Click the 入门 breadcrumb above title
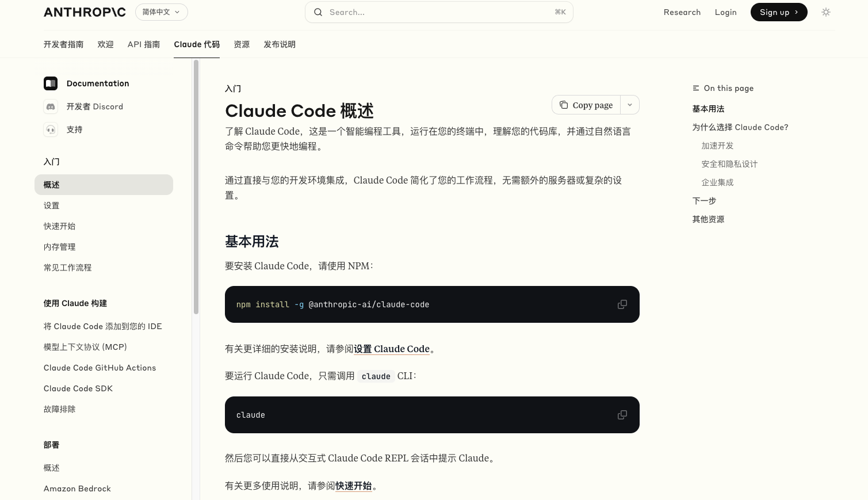The image size is (868, 500). (x=233, y=89)
